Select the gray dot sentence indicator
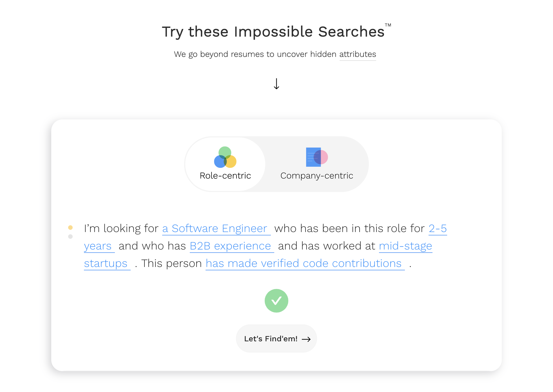Viewport: 553px width, 392px height. tap(70, 237)
